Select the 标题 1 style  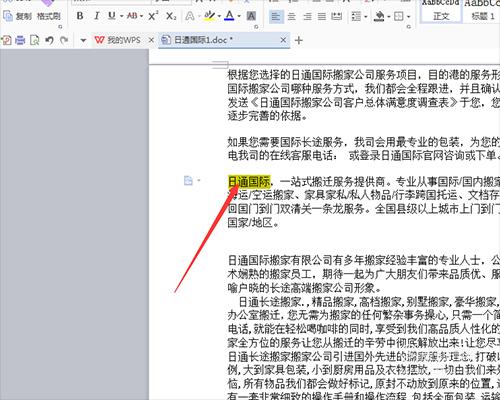click(482, 11)
